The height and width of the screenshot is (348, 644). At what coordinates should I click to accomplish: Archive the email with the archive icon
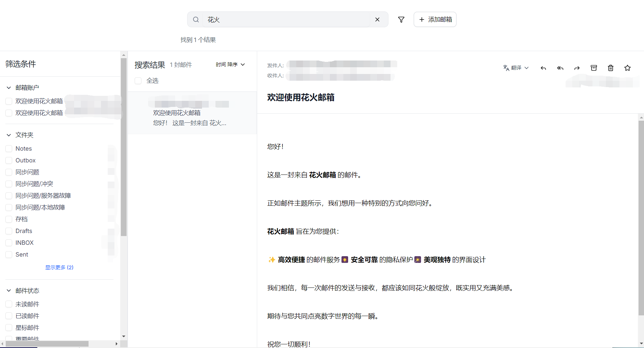point(594,68)
